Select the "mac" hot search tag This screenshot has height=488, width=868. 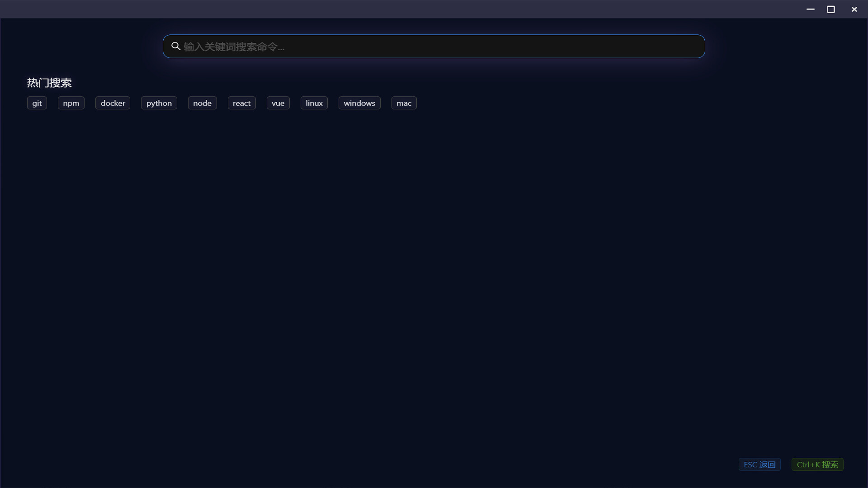point(404,103)
